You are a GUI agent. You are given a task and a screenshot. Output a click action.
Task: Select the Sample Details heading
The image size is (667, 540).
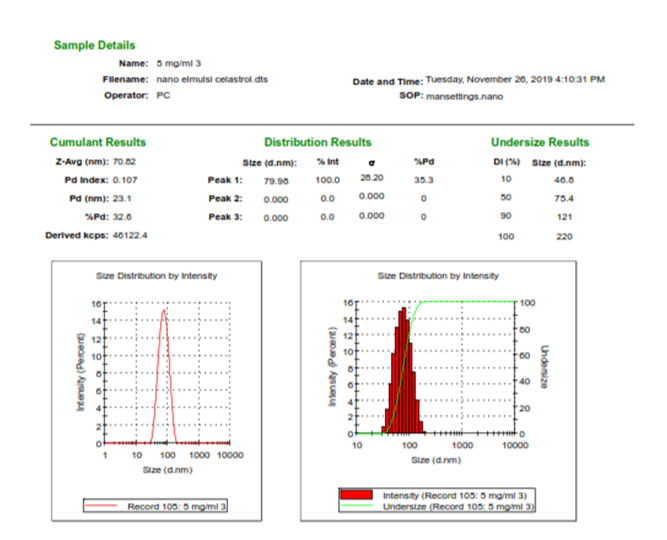(x=94, y=45)
